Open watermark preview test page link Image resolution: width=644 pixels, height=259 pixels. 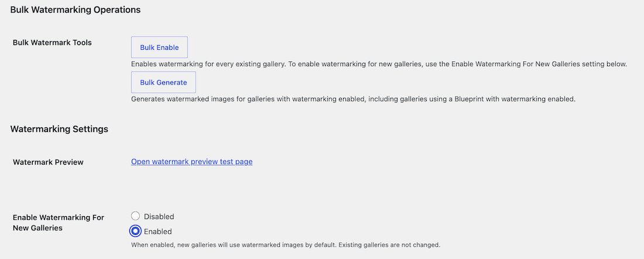coord(192,162)
